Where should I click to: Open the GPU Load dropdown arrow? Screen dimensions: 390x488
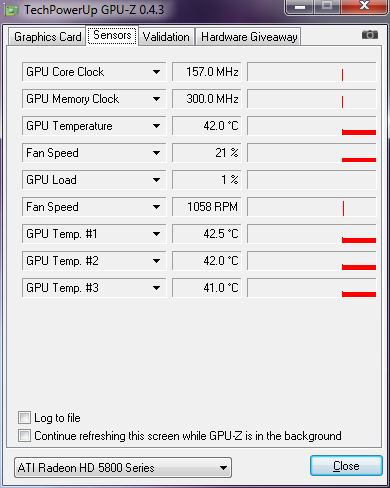tap(156, 180)
